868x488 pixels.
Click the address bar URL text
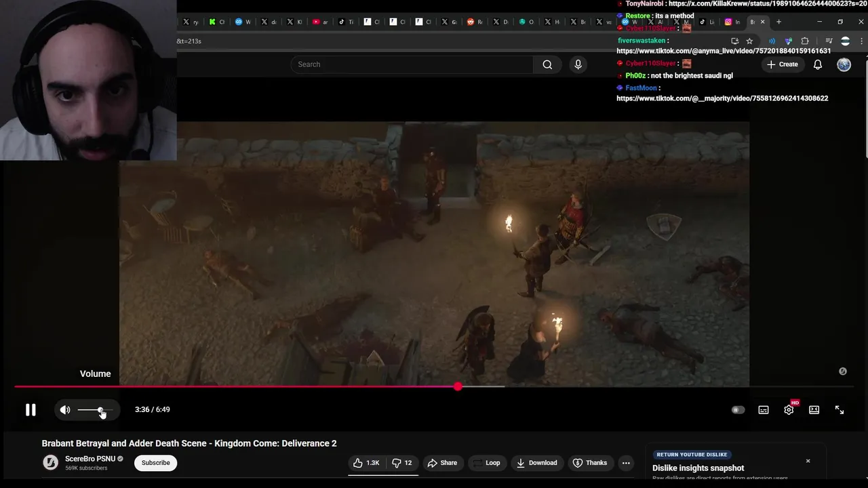[x=189, y=41]
